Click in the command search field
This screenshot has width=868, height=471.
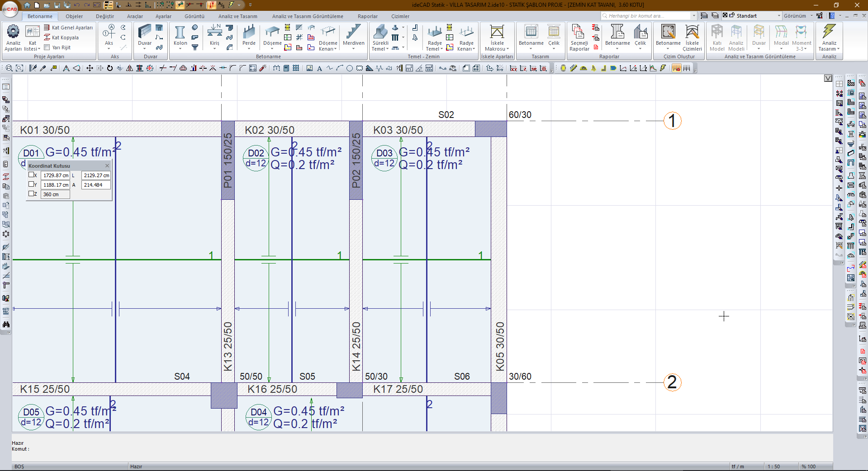(649, 16)
